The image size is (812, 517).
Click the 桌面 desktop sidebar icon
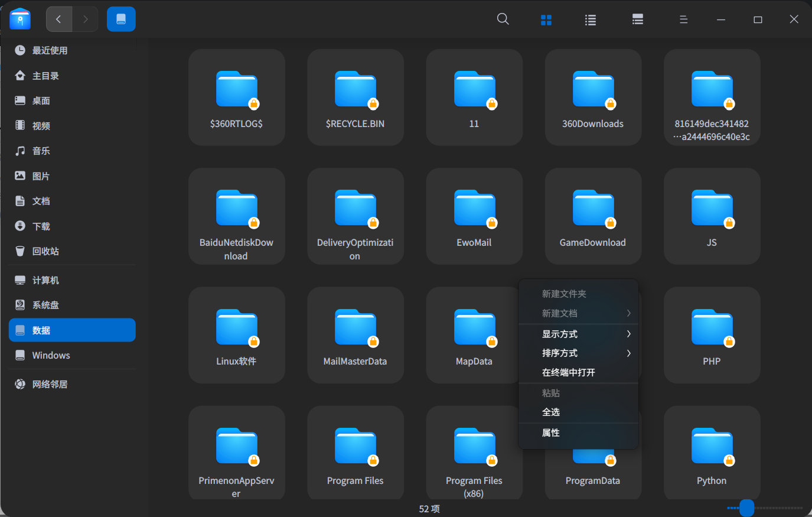pyautogui.click(x=20, y=100)
